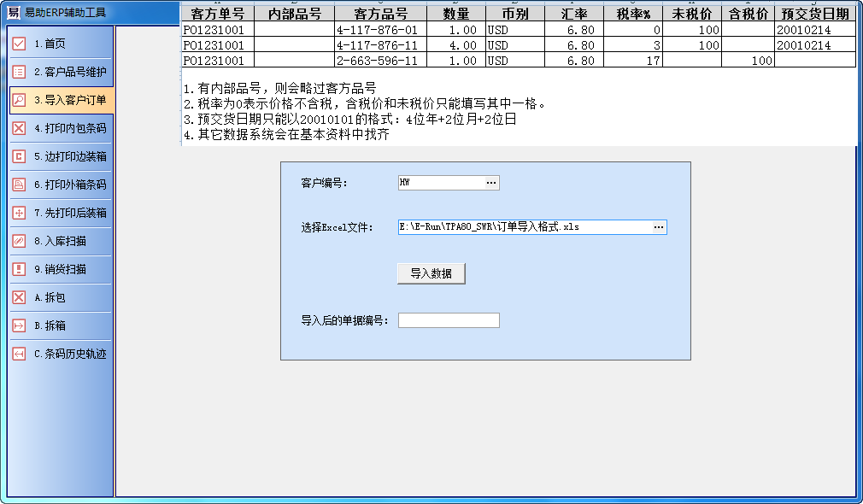
Task: Click the clip icon beside 8.入库扫描
Action: 19,241
